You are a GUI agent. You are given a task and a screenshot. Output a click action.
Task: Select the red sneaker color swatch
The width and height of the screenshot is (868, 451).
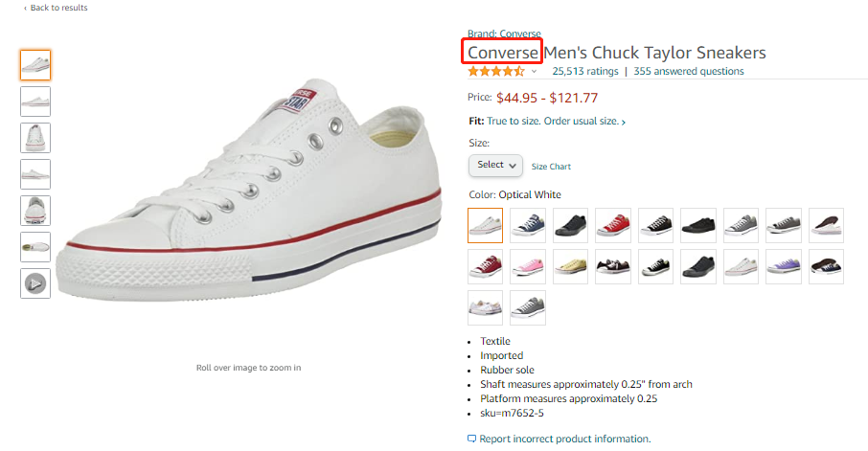point(613,226)
